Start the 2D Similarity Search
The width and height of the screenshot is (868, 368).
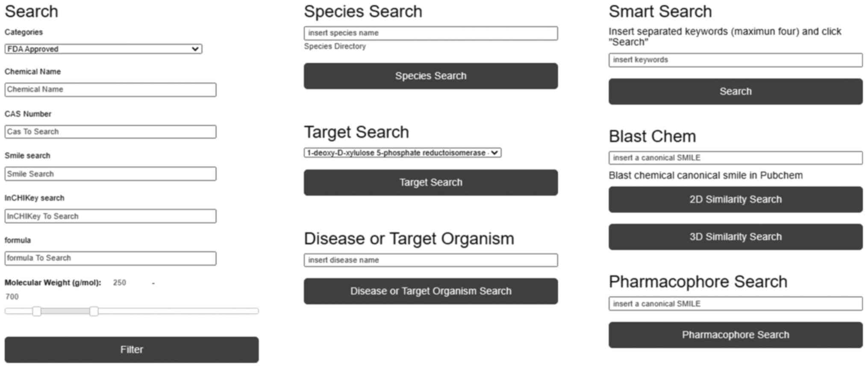coord(735,200)
